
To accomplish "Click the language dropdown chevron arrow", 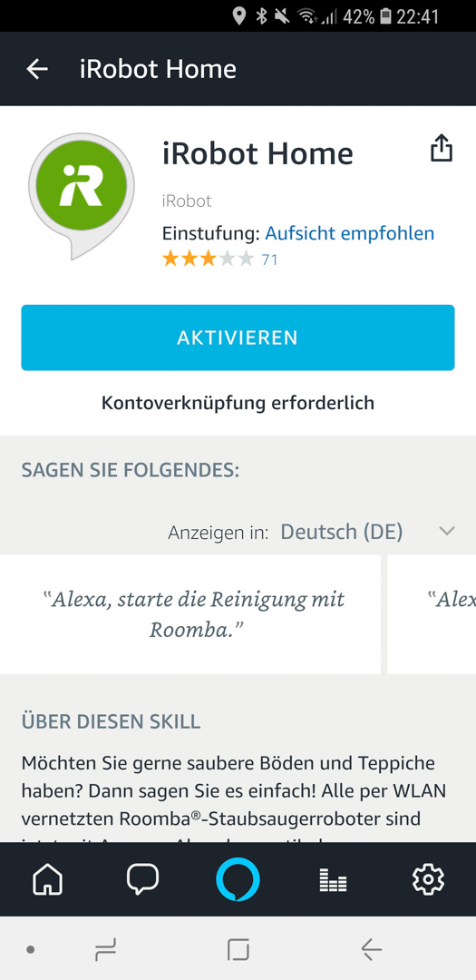I will coord(447,532).
